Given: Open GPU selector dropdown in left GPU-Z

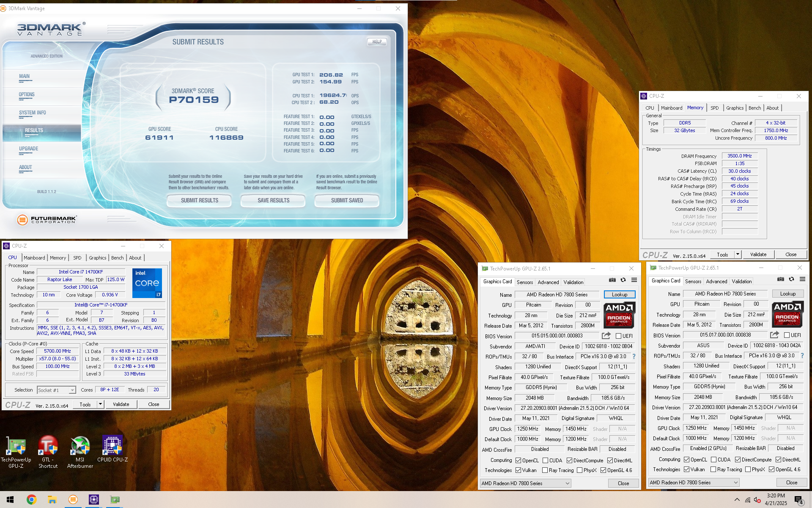Looking at the screenshot, I should click(x=525, y=483).
